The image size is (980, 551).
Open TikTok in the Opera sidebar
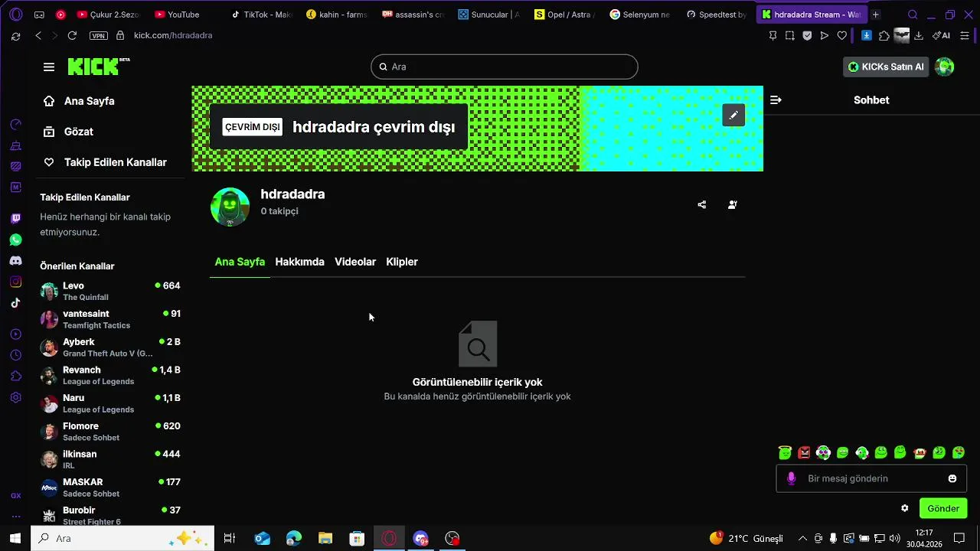[15, 303]
